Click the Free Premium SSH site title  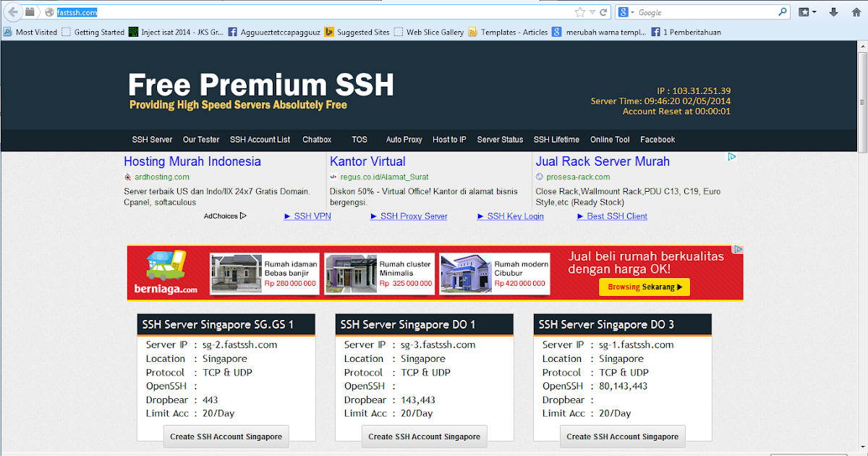tap(261, 85)
